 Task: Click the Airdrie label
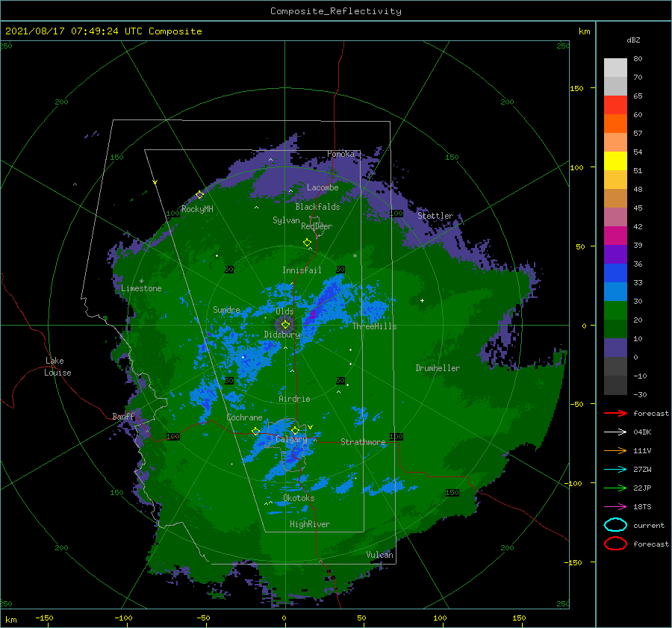click(294, 399)
